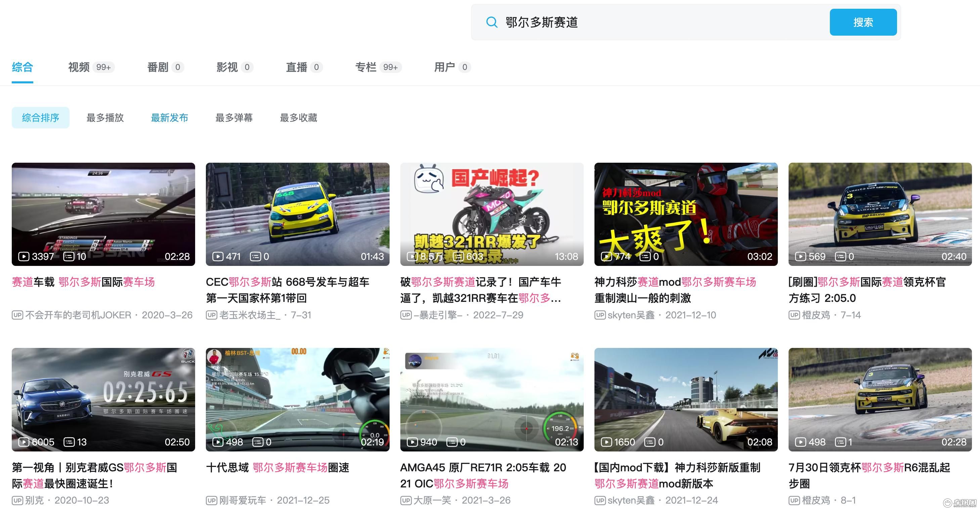Click danmaku icon showing 603
980x515 pixels.
point(458,256)
